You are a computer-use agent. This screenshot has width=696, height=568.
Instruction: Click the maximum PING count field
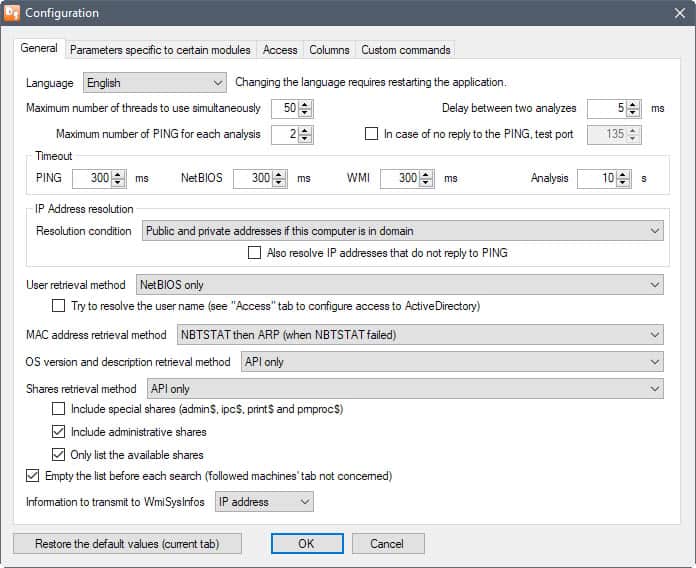pos(285,134)
